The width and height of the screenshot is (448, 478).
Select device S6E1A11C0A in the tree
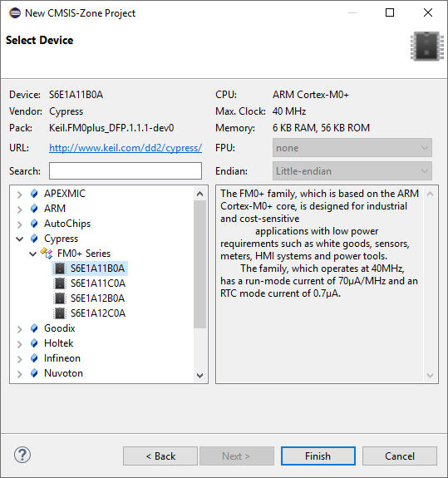tap(98, 283)
